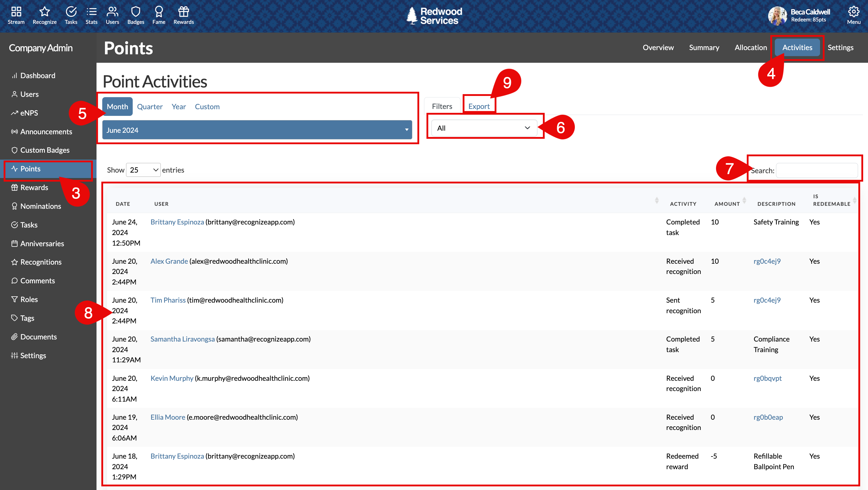This screenshot has width=868, height=490.
Task: Open the Show 25 entries dropdown
Action: pyautogui.click(x=143, y=170)
